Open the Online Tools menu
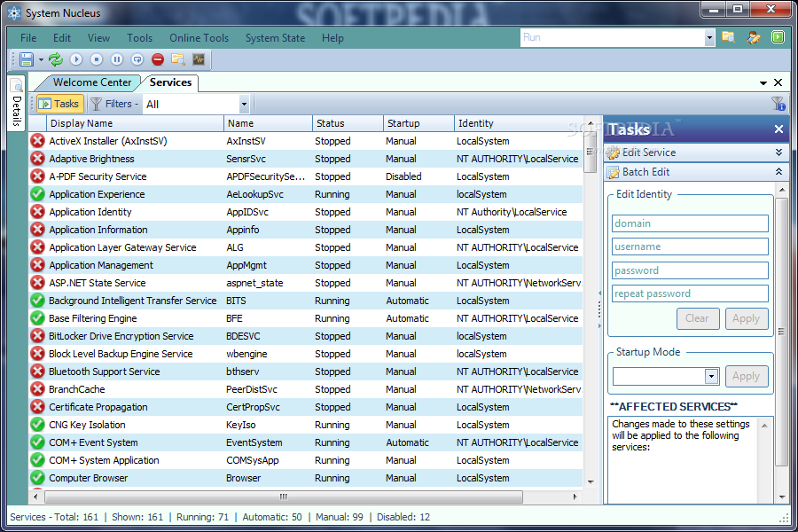 pos(199,38)
